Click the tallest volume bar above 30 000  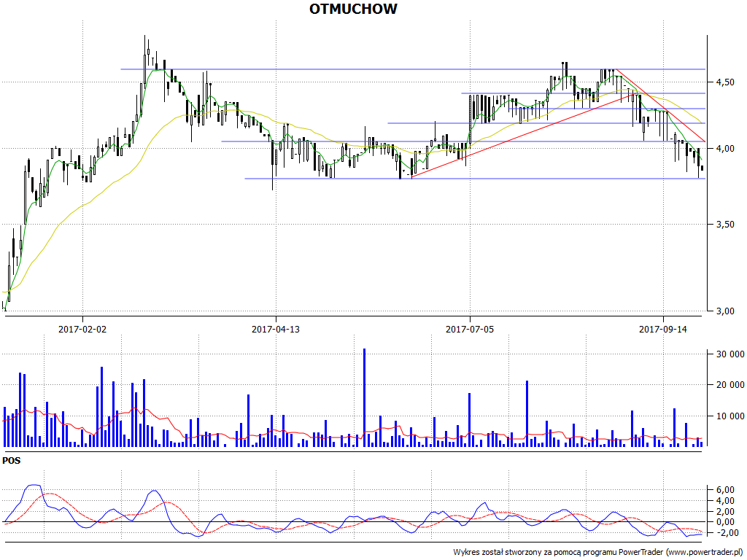365,397
